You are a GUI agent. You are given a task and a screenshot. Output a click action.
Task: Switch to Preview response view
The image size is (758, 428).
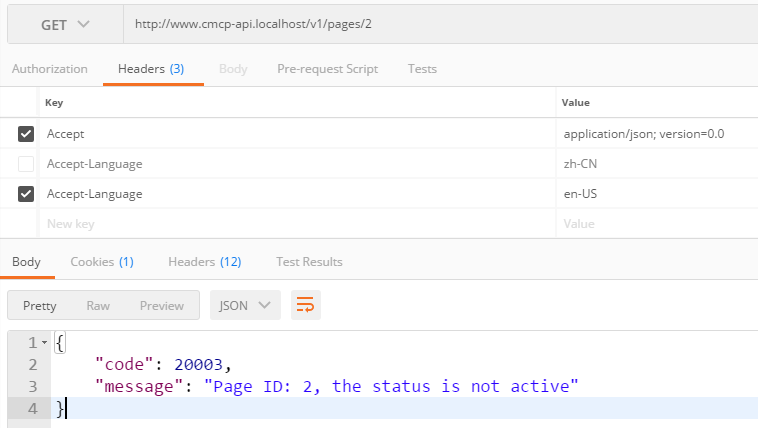tap(161, 305)
